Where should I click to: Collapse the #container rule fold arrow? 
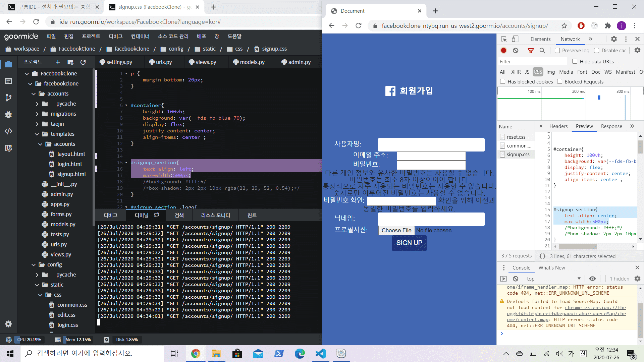[126, 105]
